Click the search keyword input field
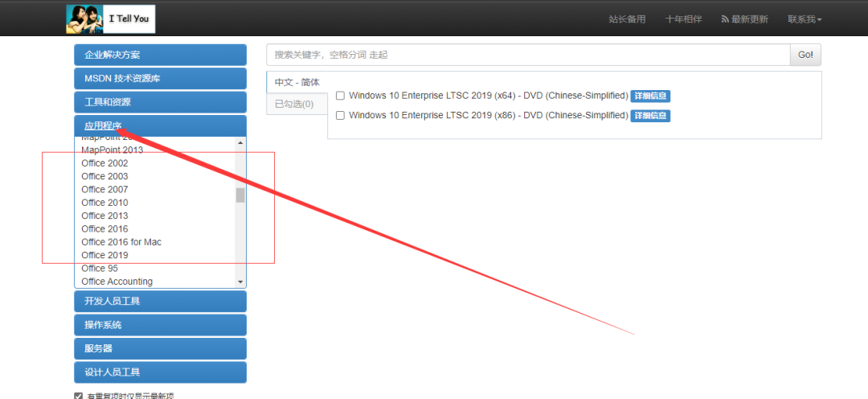The height and width of the screenshot is (399, 868). (x=528, y=55)
